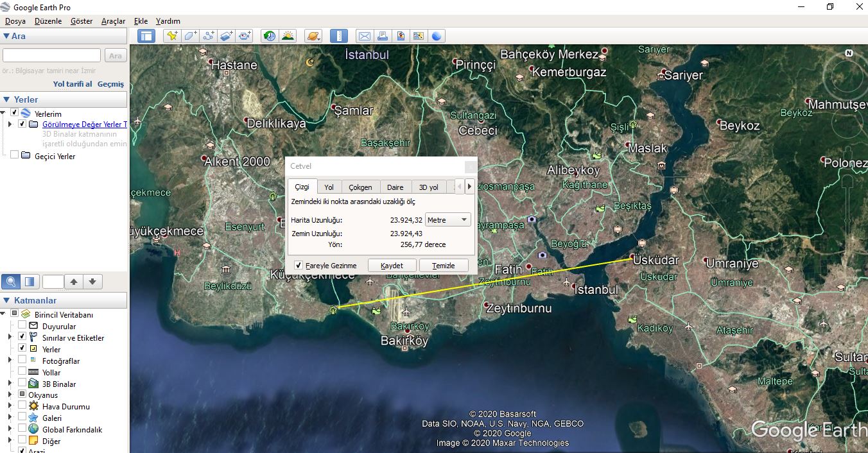Switch to the Yol tab in the ruler
The image size is (868, 453).
pyautogui.click(x=329, y=187)
